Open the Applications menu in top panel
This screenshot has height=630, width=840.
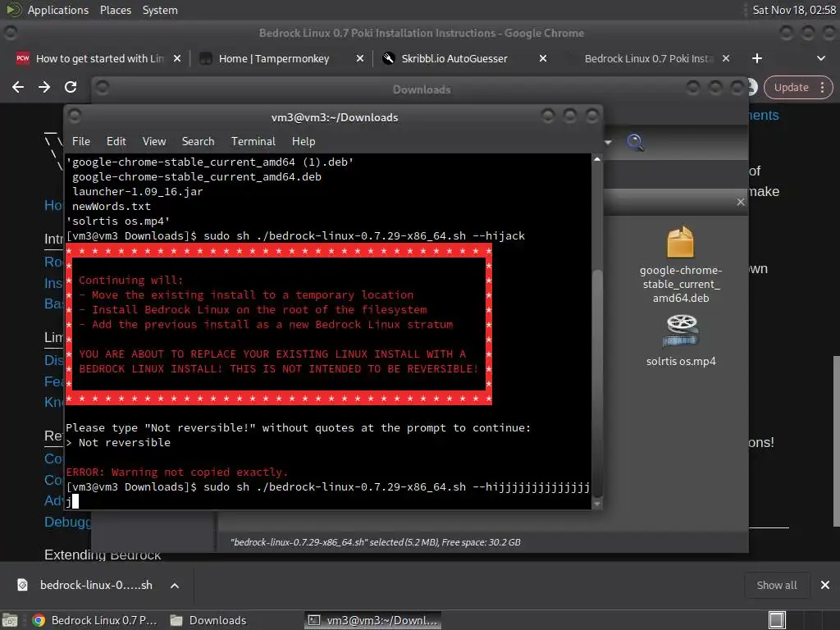[58, 10]
